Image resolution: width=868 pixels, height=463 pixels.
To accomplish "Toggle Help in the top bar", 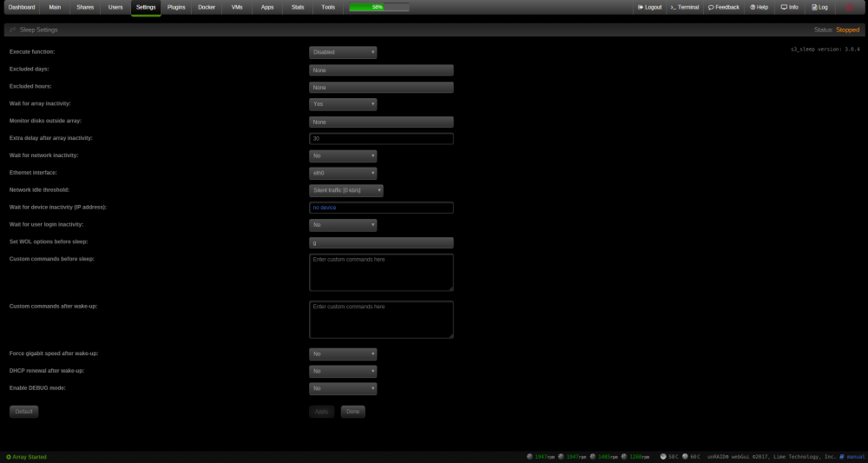I will [x=759, y=7].
